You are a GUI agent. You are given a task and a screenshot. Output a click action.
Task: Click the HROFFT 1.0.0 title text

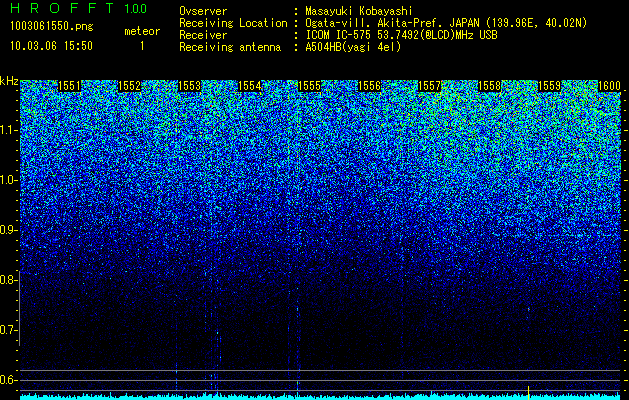coord(78,8)
